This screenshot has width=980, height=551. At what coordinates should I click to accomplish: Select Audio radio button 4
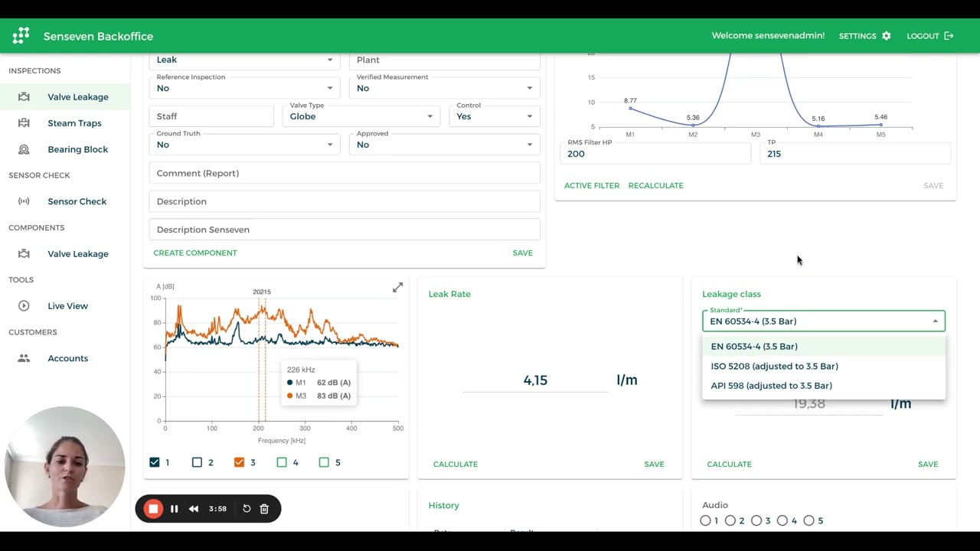tap(782, 520)
